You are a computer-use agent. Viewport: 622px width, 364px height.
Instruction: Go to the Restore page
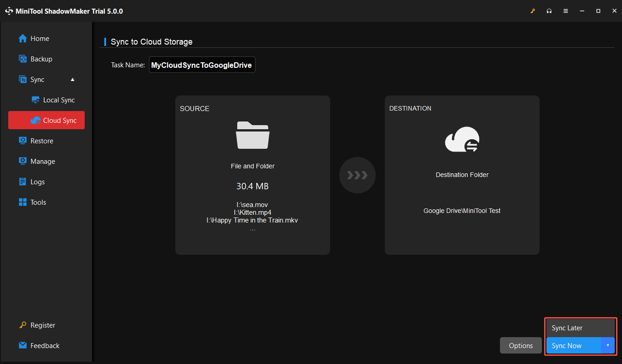tap(41, 141)
